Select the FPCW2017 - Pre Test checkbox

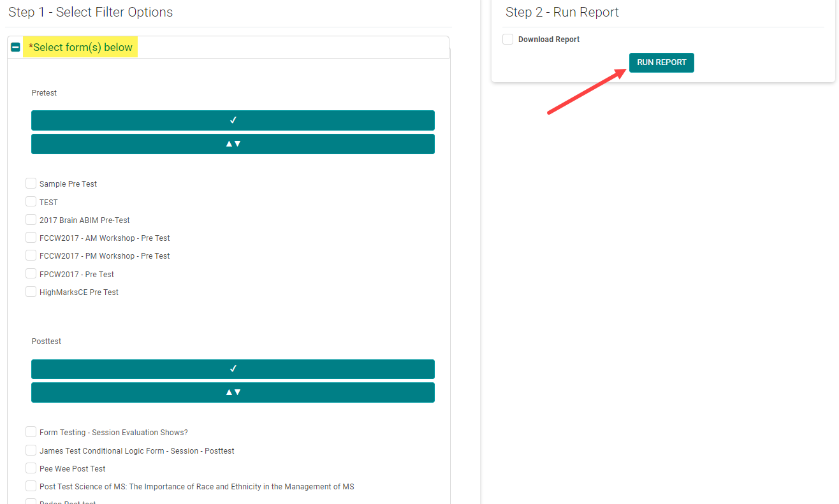31,274
